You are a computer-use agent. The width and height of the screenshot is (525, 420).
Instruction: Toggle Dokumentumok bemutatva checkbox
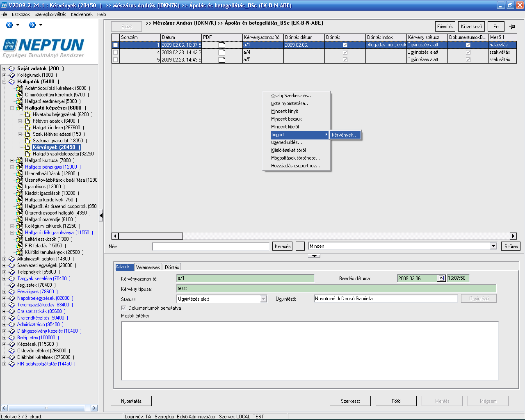(123, 308)
